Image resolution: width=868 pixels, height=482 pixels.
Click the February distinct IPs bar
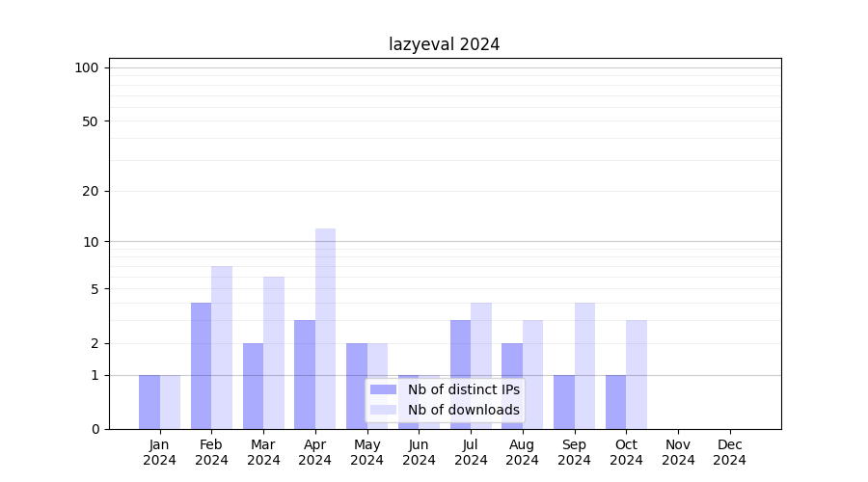[x=201, y=366]
